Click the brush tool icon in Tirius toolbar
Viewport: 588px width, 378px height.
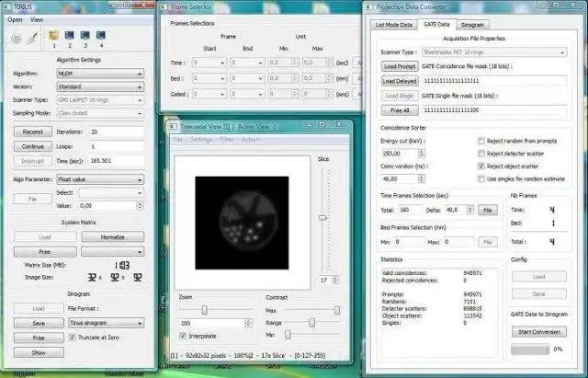coord(33,39)
